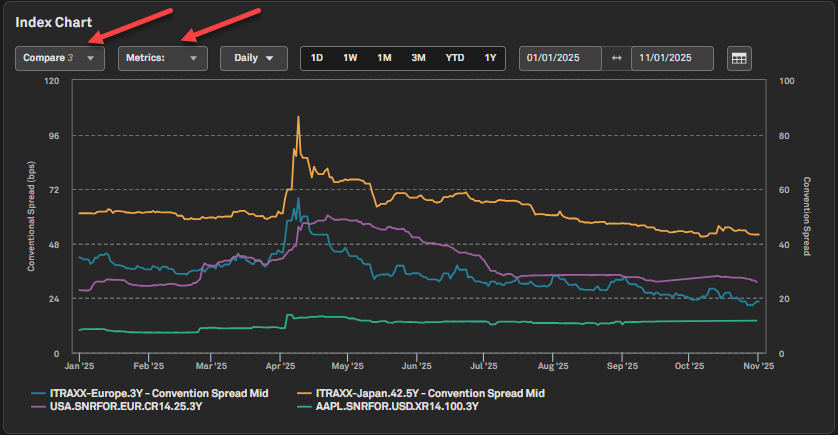Viewport: 838px width, 435px height.
Task: Open the Daily frequency dropdown
Action: (254, 58)
